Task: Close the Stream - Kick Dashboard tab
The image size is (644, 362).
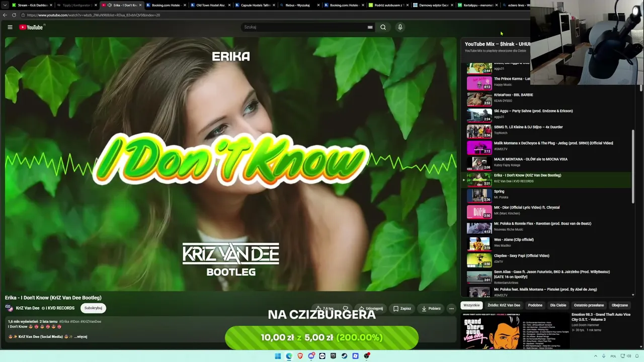Action: click(51, 5)
